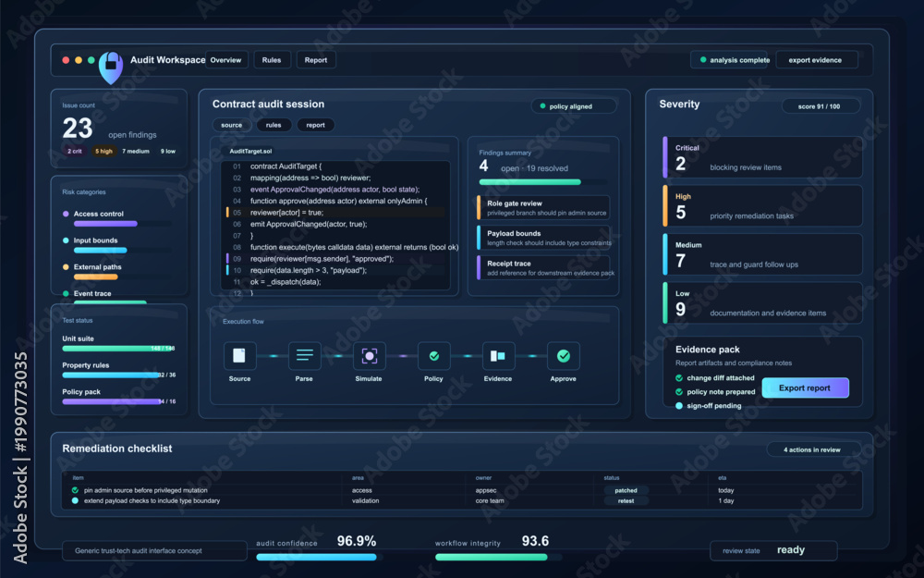This screenshot has height=578, width=924.
Task: Switch to rules tab in audit session
Action: coord(274,125)
